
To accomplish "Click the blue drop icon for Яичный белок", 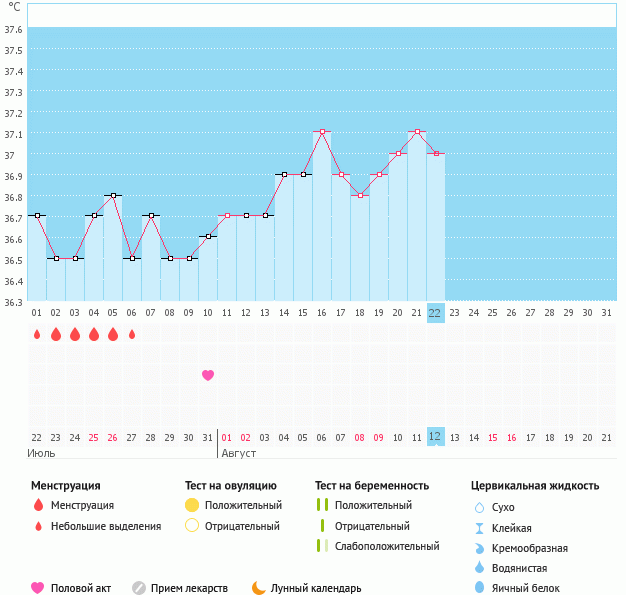I will coord(479,588).
